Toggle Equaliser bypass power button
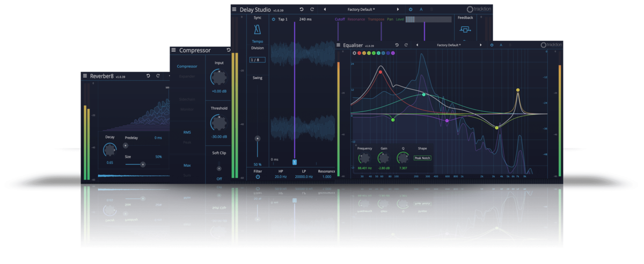This screenshot has height=264, width=644. [492, 45]
